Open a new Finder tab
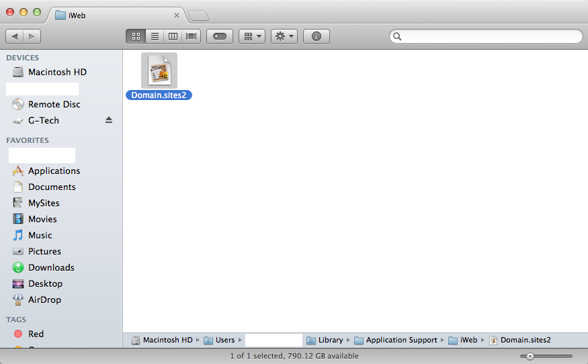 point(198,15)
